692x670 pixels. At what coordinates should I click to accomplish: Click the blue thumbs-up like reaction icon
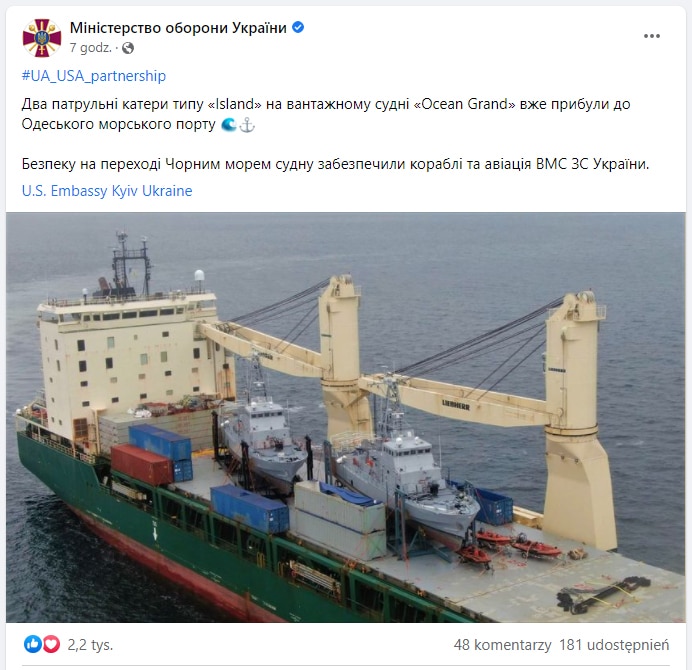pos(33,644)
